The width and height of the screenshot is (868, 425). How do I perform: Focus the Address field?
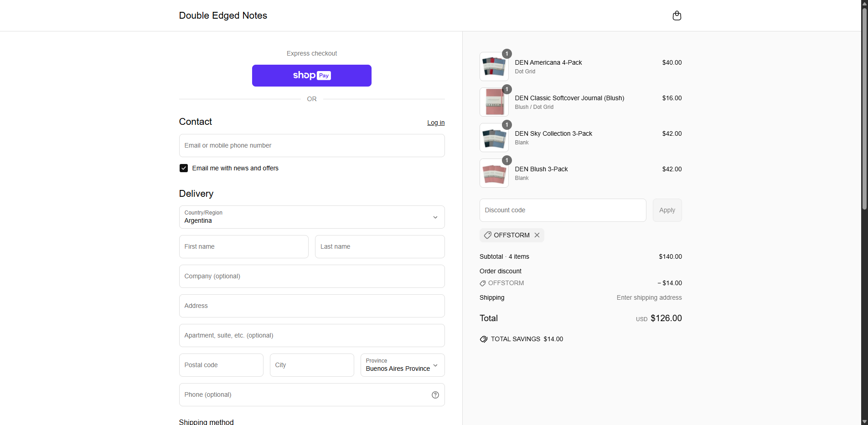click(312, 306)
